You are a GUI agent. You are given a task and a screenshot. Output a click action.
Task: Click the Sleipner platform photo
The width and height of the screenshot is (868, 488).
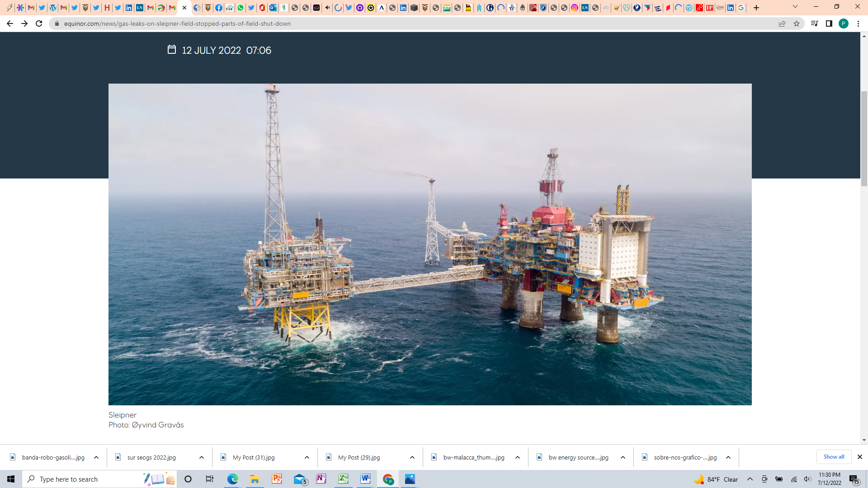pos(430,244)
